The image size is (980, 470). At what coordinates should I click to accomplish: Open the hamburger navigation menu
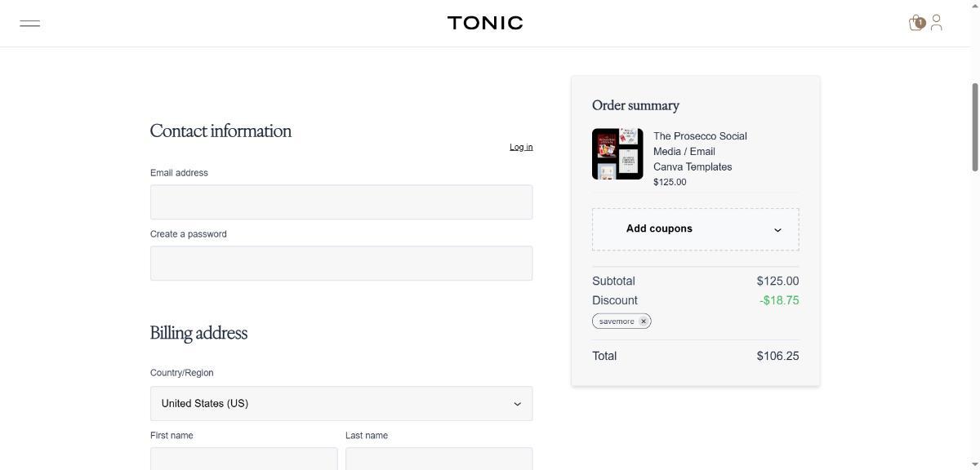pyautogui.click(x=29, y=24)
